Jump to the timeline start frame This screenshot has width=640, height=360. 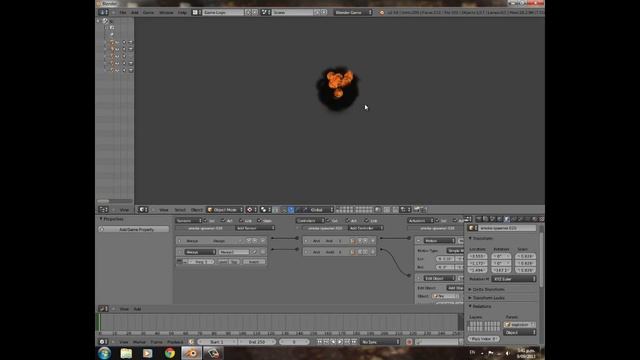coord(320,342)
